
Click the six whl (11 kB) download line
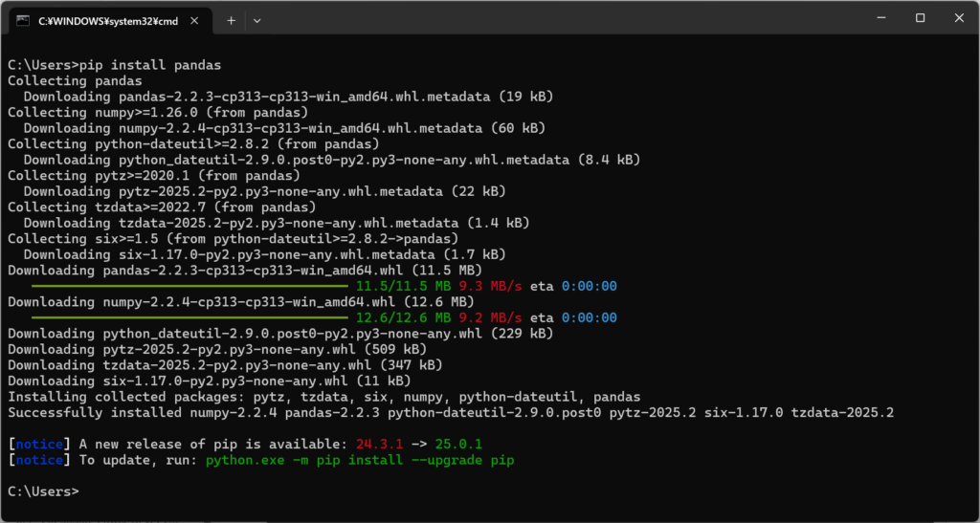(x=210, y=381)
